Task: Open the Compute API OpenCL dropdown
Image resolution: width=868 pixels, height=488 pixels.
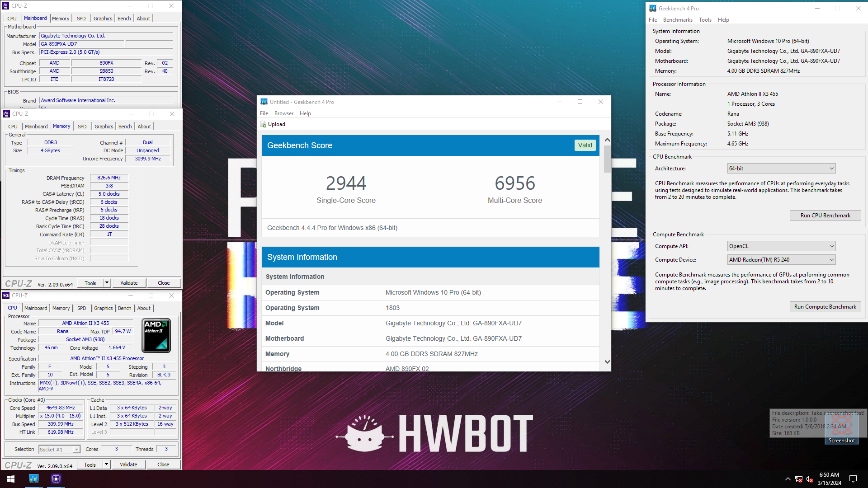Action: pyautogui.click(x=781, y=246)
